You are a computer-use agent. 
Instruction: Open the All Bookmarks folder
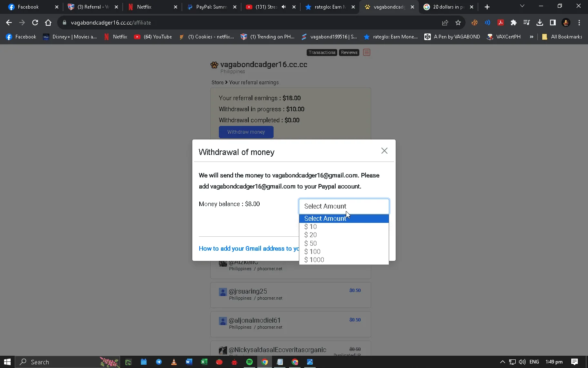click(562, 37)
